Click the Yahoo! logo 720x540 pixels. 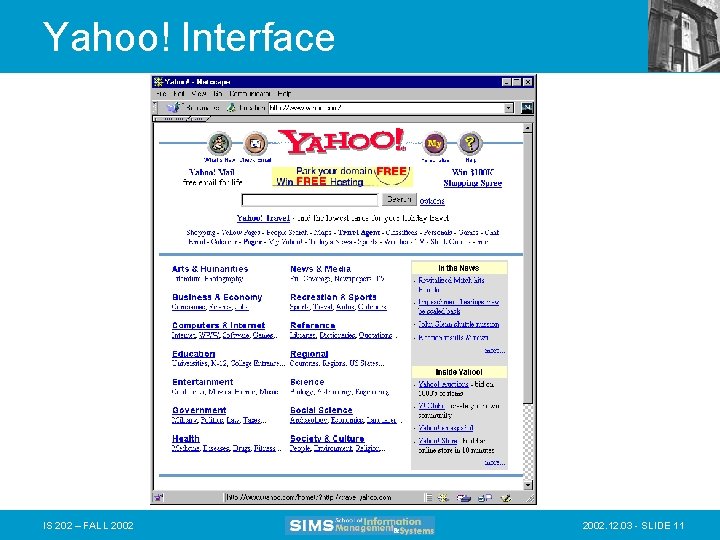[343, 141]
